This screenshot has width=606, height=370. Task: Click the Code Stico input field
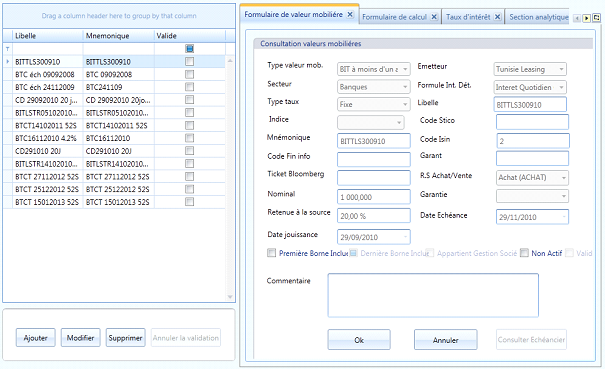click(533, 122)
